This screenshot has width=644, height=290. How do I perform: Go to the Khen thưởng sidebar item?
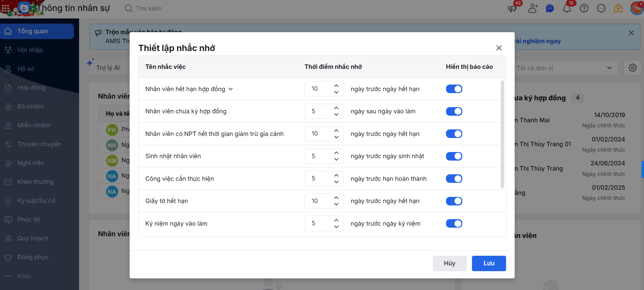pos(35,182)
